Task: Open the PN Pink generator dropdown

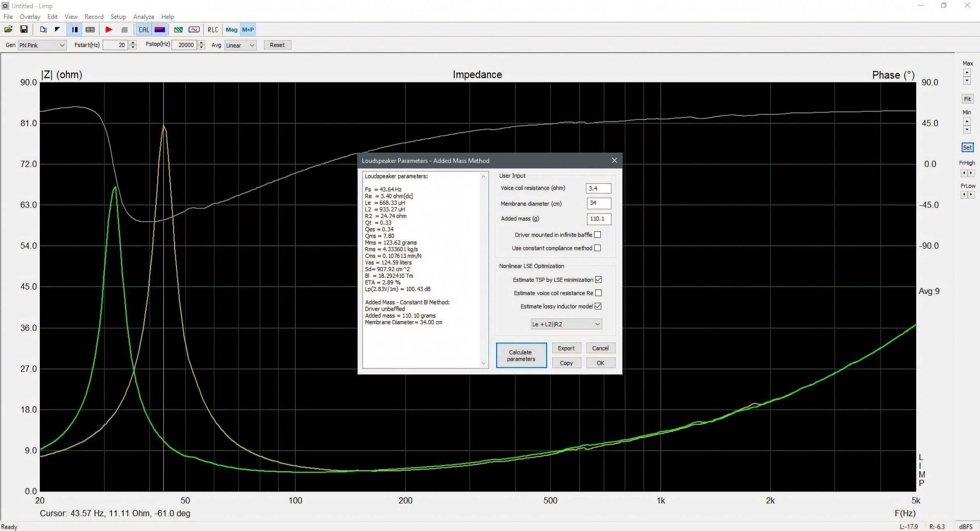Action: (x=42, y=45)
